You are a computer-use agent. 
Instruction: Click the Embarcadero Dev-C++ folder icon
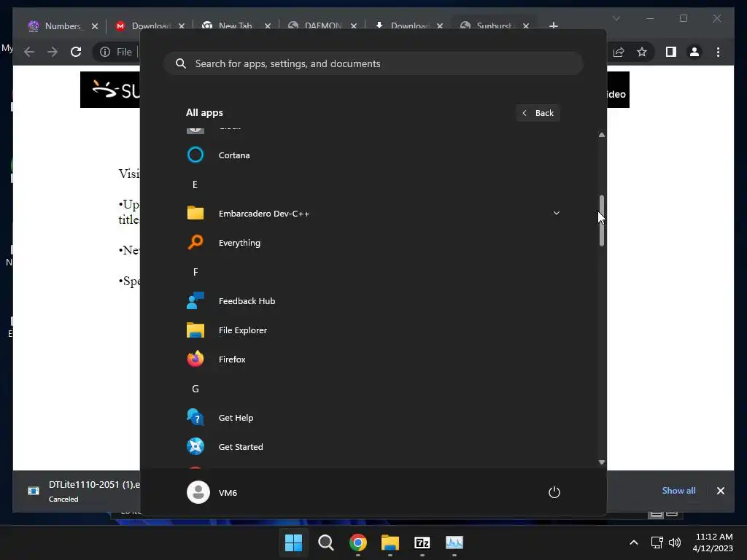click(196, 214)
